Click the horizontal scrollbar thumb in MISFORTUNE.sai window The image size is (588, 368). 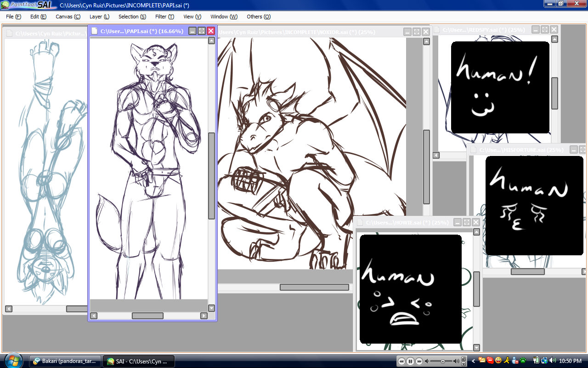(x=528, y=271)
